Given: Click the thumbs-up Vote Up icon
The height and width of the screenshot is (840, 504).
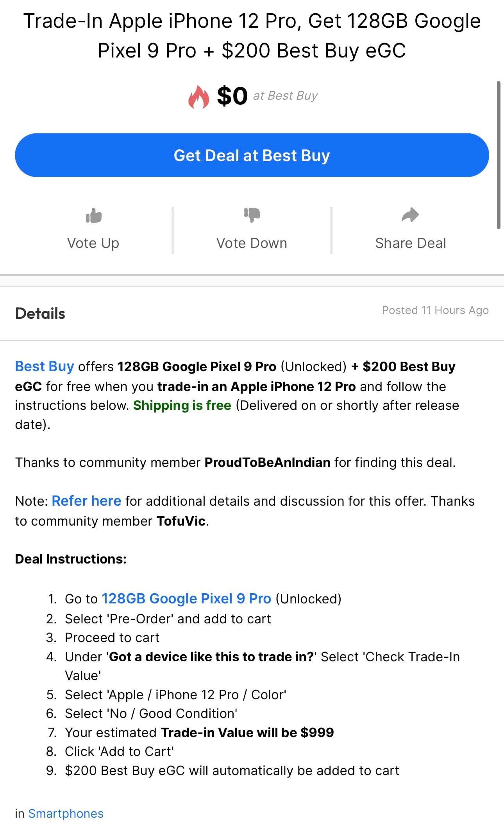Looking at the screenshot, I should click(93, 215).
